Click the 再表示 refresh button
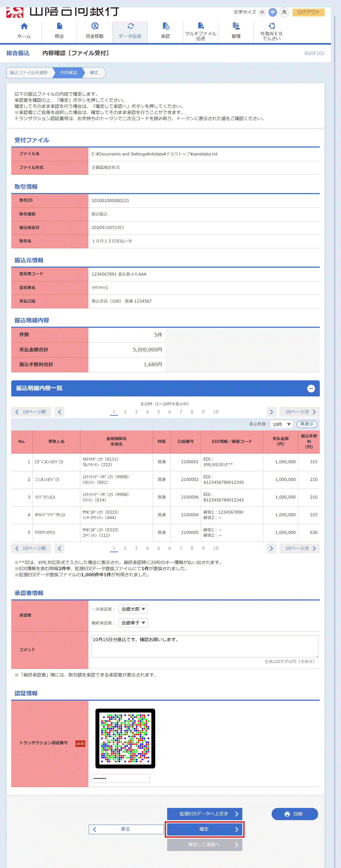The image size is (341, 868). (x=307, y=424)
